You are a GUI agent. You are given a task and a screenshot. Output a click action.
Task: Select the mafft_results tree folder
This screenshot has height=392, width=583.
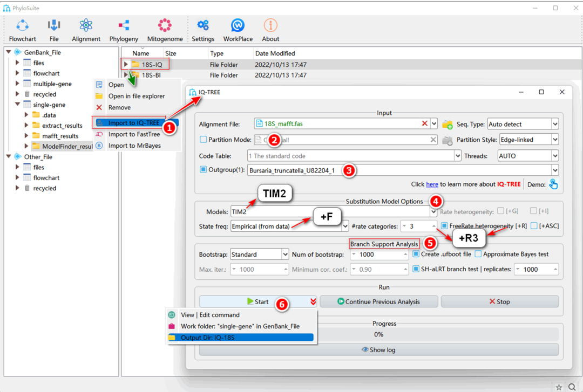[60, 136]
